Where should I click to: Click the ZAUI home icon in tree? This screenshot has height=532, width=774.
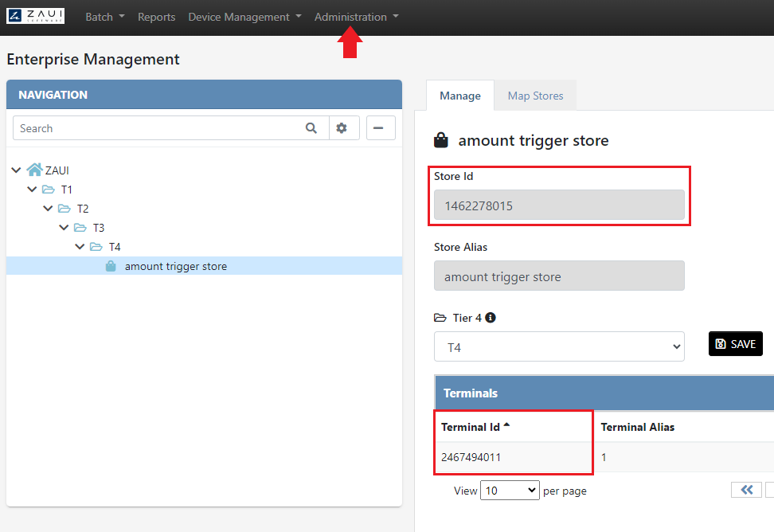pyautogui.click(x=34, y=170)
